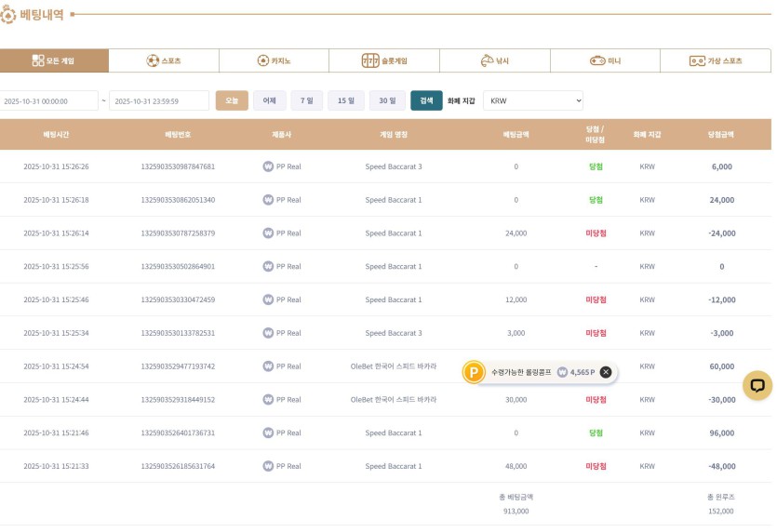The image size is (777, 532).
Task: Close the rolling points popup
Action: pos(606,372)
